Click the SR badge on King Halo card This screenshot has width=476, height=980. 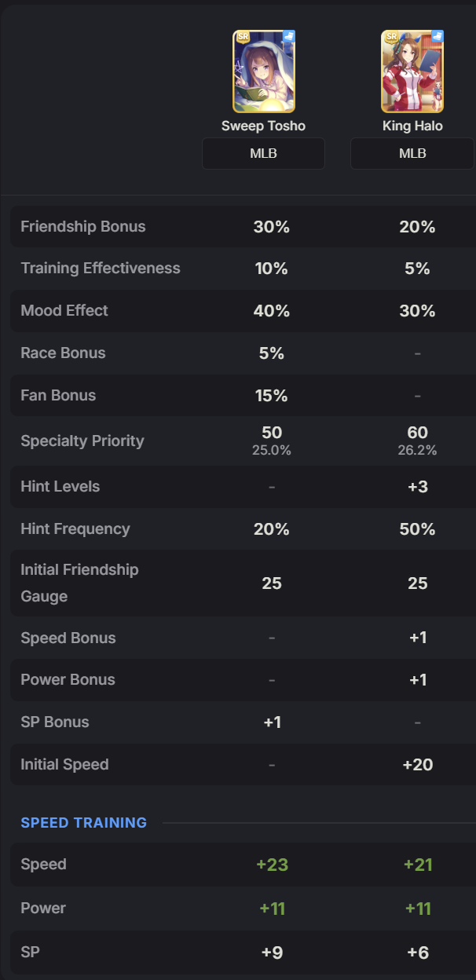click(390, 37)
